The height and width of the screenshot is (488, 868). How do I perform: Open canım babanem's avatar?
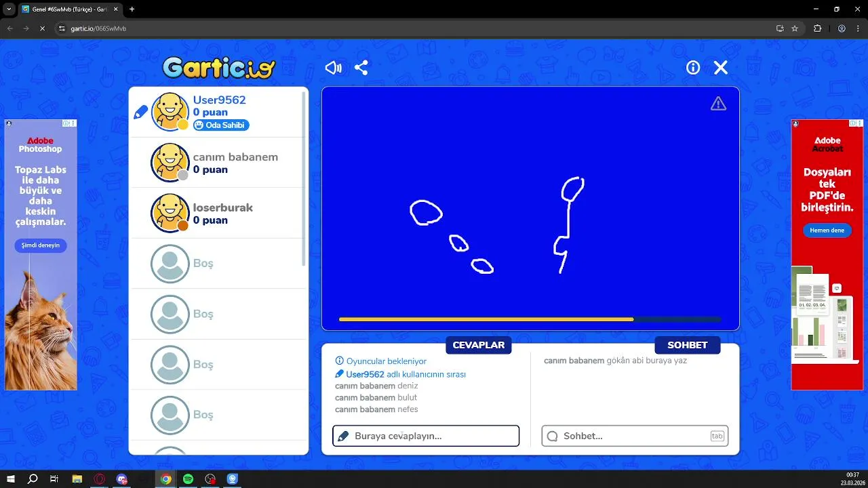[170, 163]
